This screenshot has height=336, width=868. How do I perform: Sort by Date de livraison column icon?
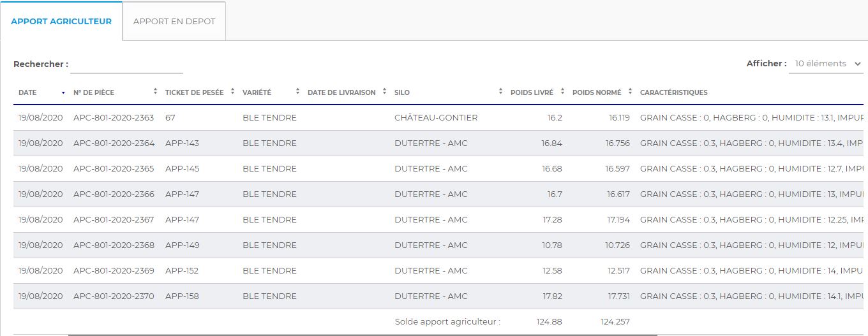[x=385, y=92]
